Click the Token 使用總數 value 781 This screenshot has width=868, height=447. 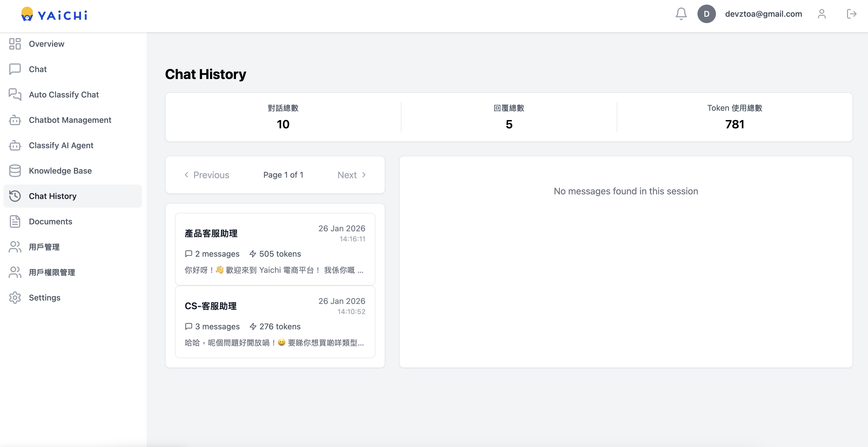click(x=735, y=124)
